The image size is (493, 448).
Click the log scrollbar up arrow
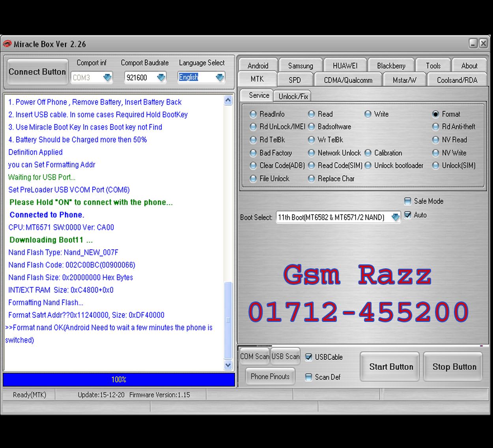coord(228,100)
